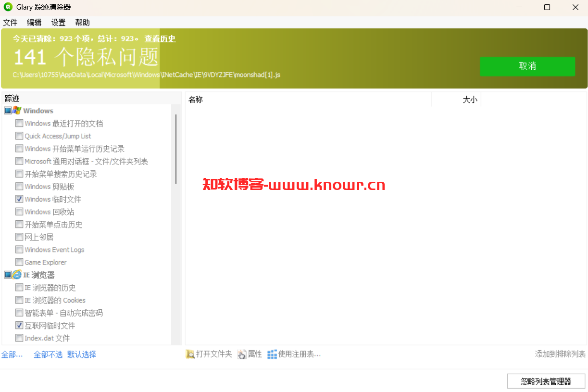The image size is (588, 392).
Task: Click the 属性 properties icon
Action: (x=242, y=354)
